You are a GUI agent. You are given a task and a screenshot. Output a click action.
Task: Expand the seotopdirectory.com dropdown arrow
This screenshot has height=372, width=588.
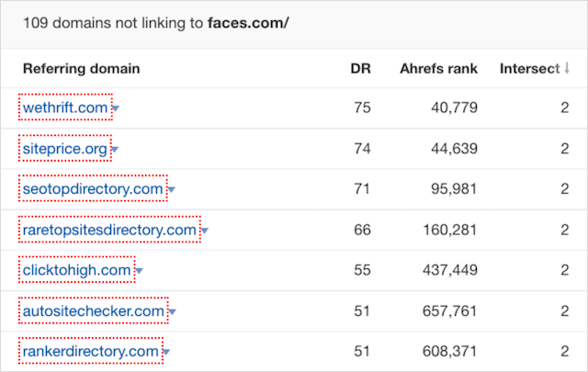172,190
